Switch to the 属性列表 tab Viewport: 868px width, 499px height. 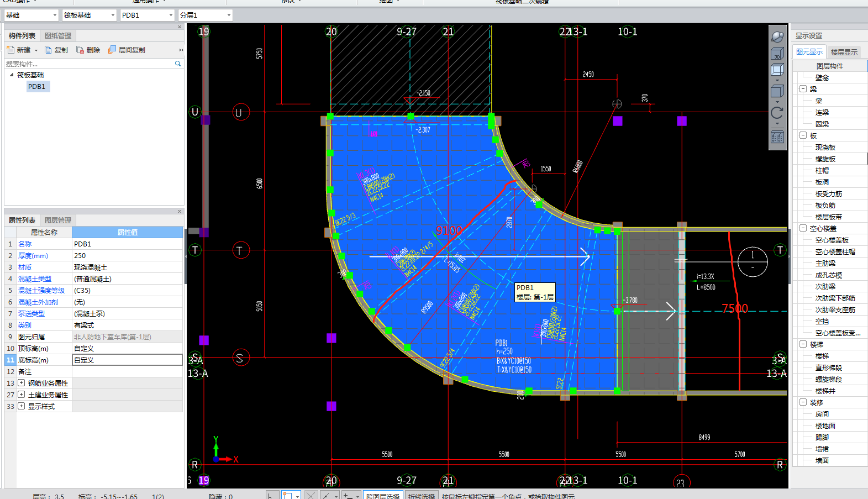22,220
